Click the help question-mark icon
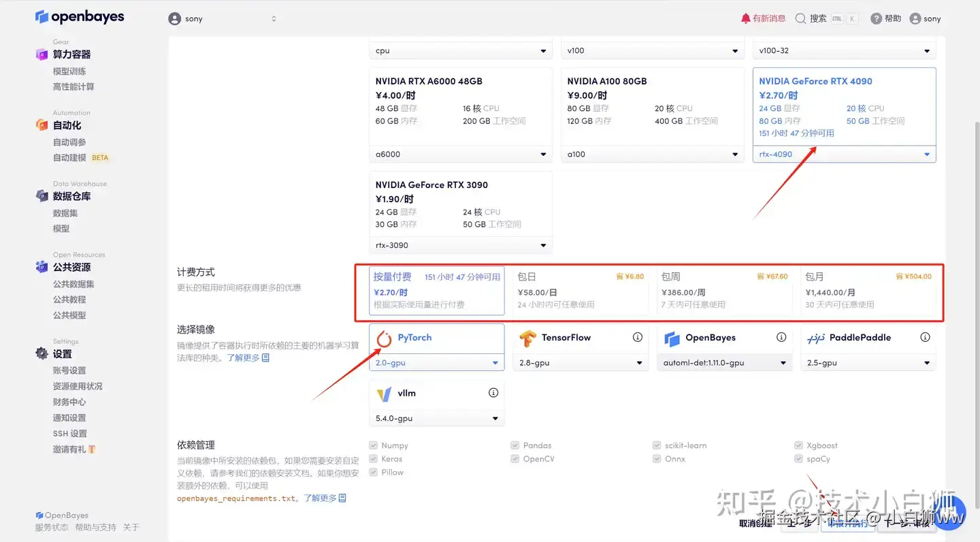This screenshot has width=980, height=542. pyautogui.click(x=877, y=19)
